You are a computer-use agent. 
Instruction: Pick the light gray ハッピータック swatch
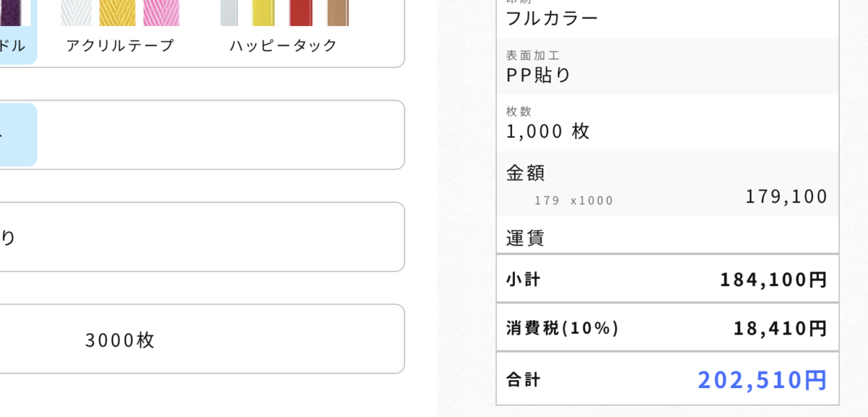click(x=229, y=13)
